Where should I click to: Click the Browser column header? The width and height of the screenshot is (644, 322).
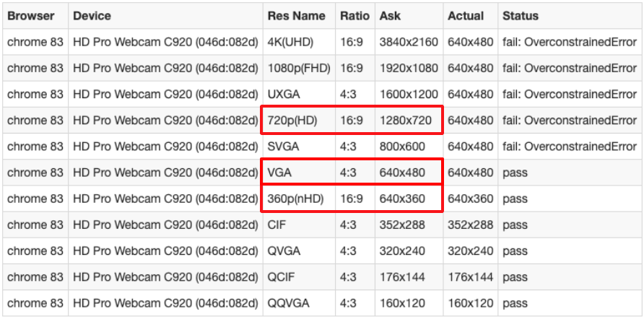[x=31, y=15]
